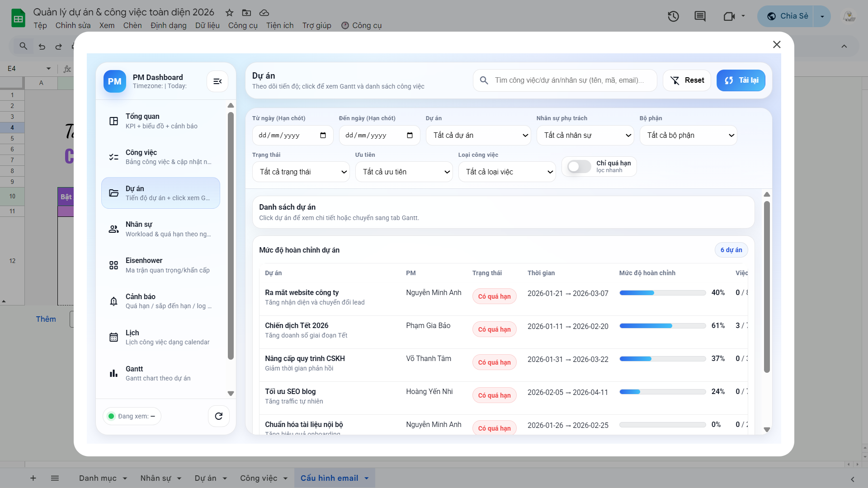This screenshot has width=868, height=488.
Task: Open the Định dạng menu
Action: pos(168,26)
